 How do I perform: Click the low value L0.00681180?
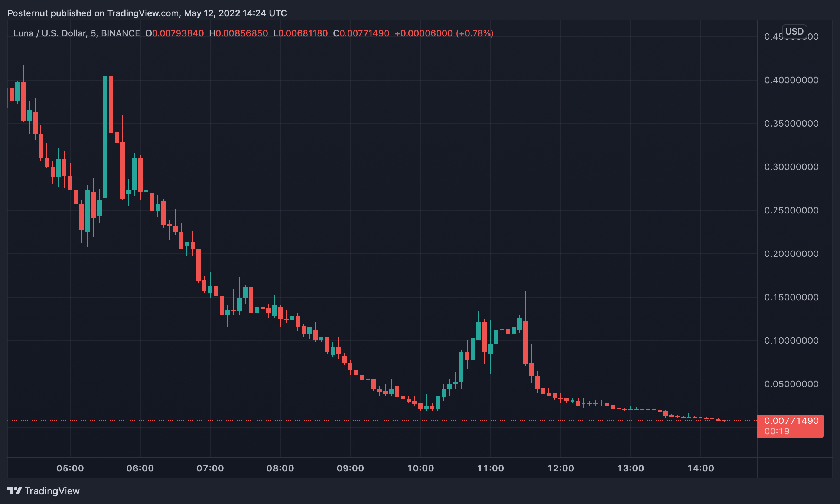[300, 33]
